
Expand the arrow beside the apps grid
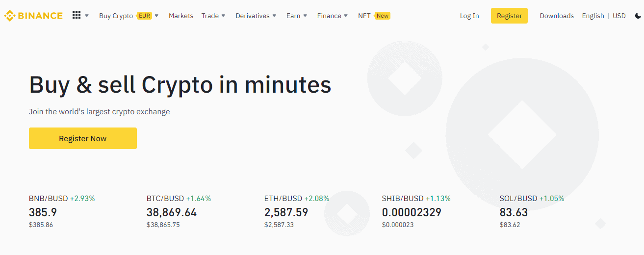(87, 16)
